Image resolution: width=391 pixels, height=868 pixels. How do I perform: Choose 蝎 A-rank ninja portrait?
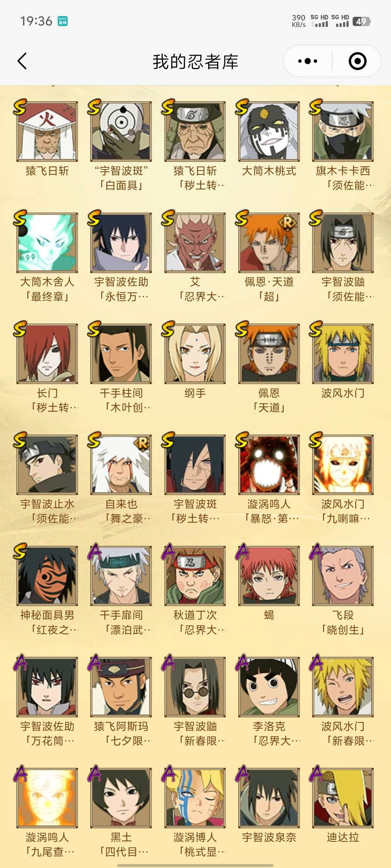(x=269, y=575)
